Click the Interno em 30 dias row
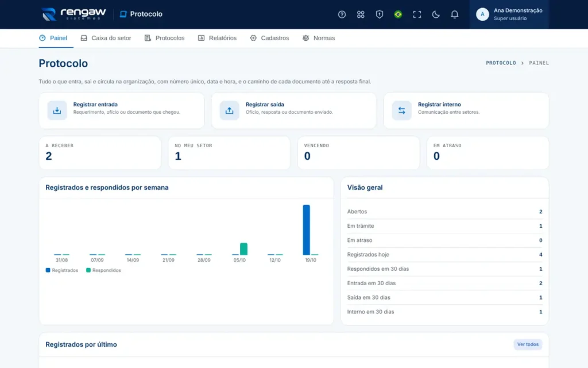 [445, 312]
